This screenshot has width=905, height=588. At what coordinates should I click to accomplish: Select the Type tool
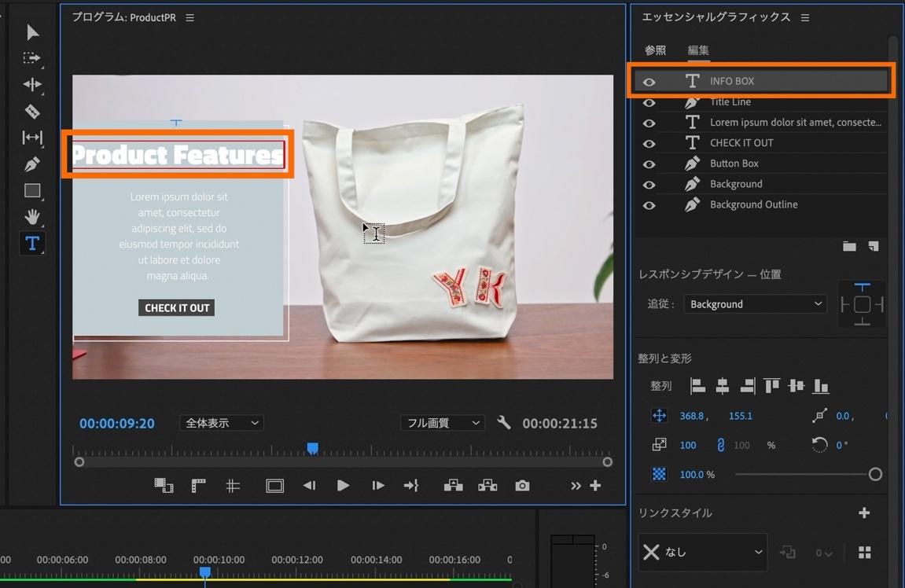pyautogui.click(x=32, y=244)
